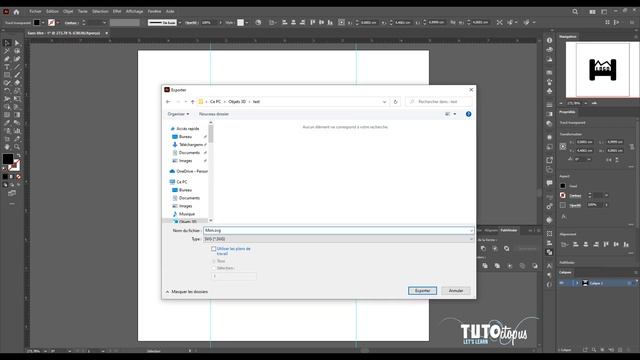Open the comments panel icon in dock

point(549,183)
